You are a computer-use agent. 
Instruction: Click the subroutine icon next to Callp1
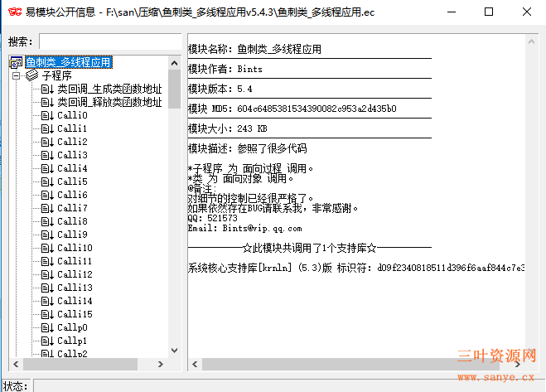[47, 341]
